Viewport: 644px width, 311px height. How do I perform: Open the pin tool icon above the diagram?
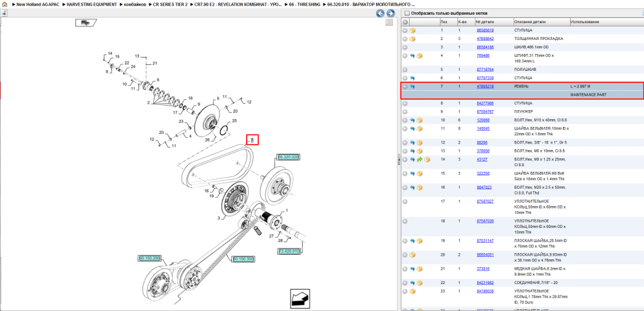pos(4,13)
